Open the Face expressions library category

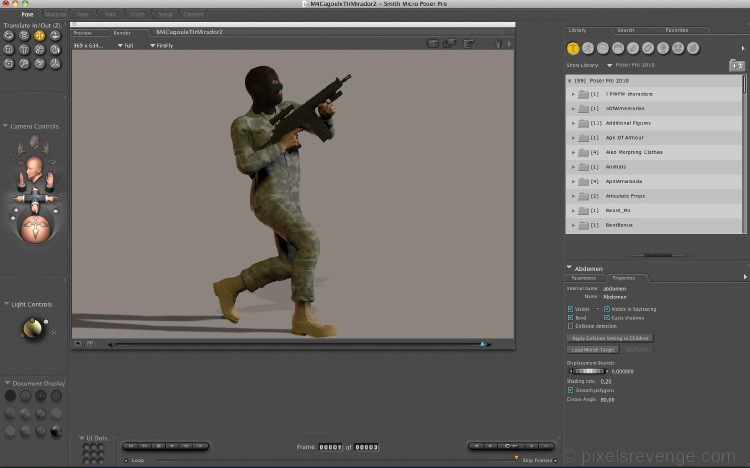point(603,48)
